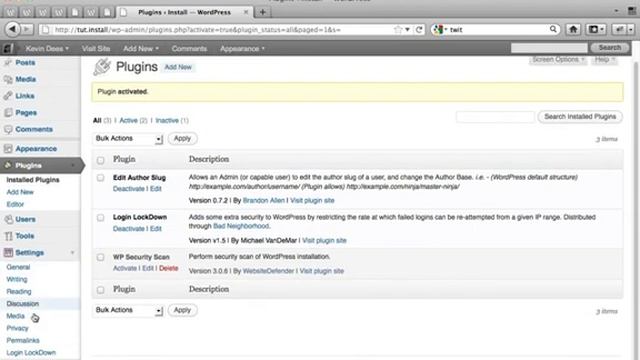640x360 pixels.
Task: Collapse the Settings menu arrow
Action: click(72, 253)
